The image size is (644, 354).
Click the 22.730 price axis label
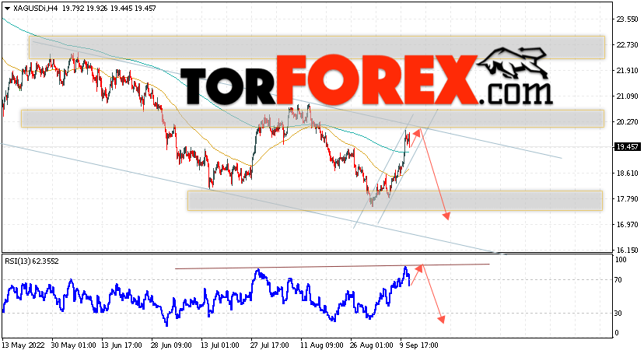point(627,45)
